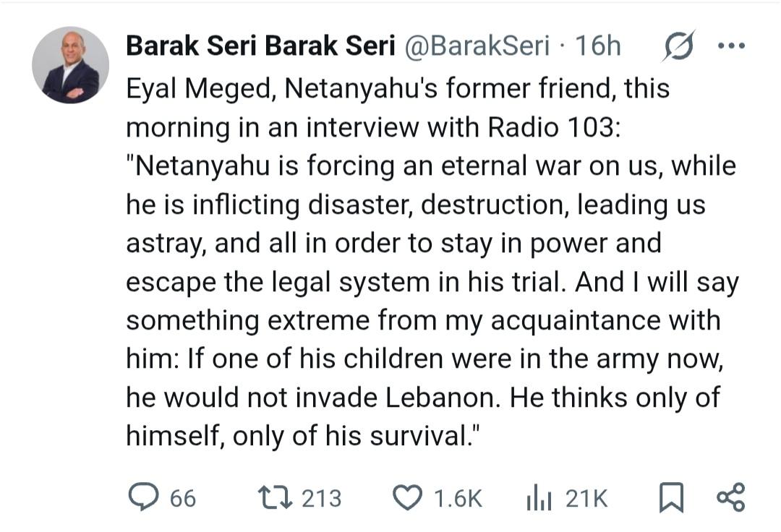Click the view count 21K
Image resolution: width=781 pixels, height=532 pixels.
(x=586, y=498)
